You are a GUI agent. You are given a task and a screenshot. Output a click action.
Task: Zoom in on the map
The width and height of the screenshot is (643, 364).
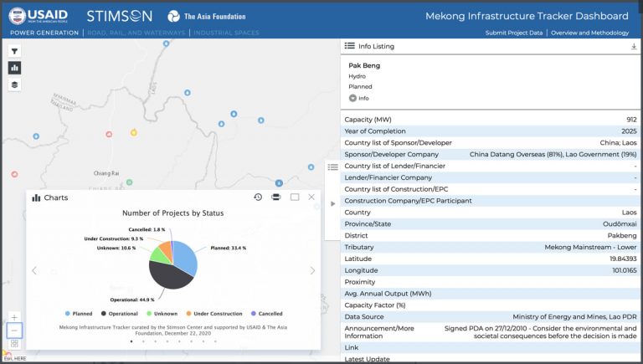[14, 317]
